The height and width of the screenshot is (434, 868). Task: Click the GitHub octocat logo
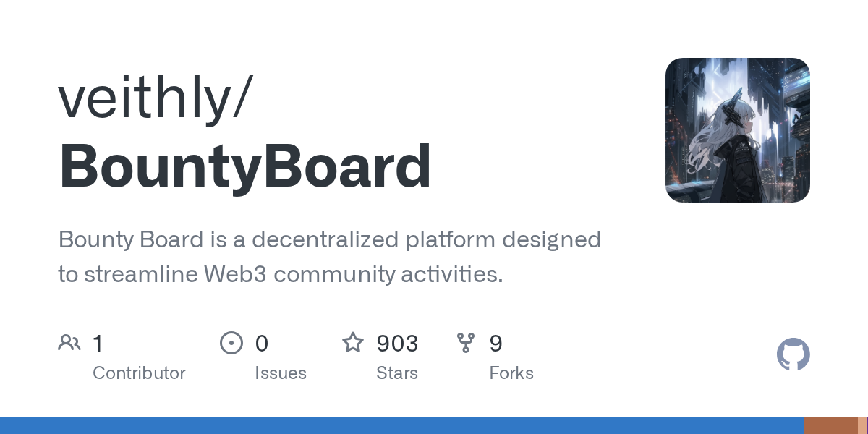(x=793, y=355)
